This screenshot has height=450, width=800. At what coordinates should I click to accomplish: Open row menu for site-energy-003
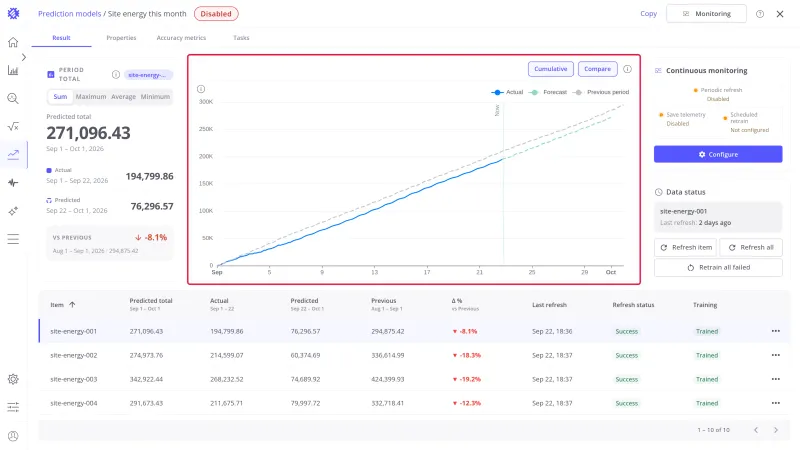(x=776, y=379)
